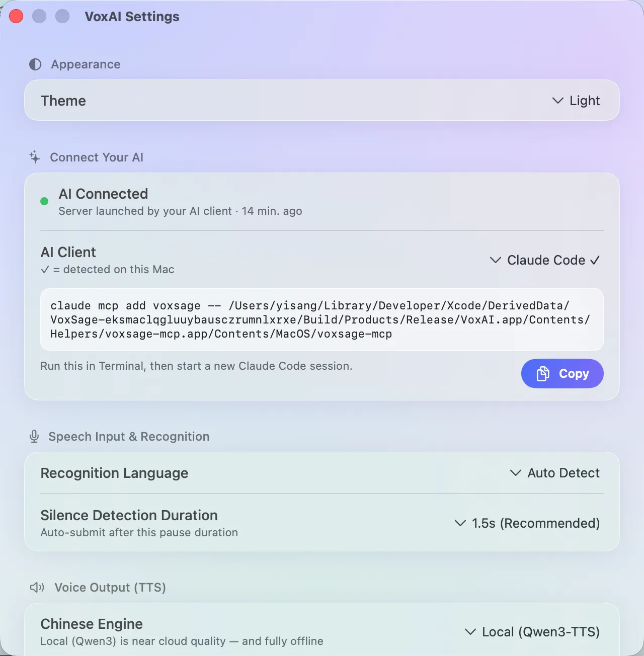Click the Silence Detection Duration label
This screenshot has width=644, height=656.
pyautogui.click(x=129, y=515)
